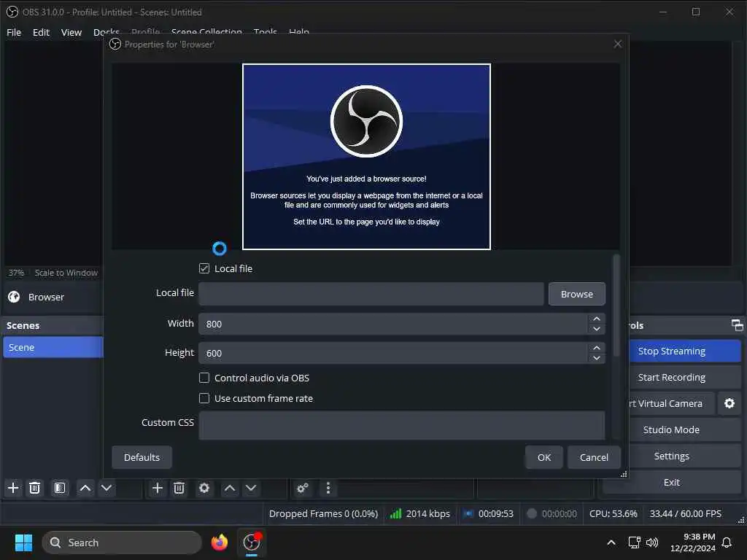The width and height of the screenshot is (747, 560).
Task: Pop out the Controls dock icon
Action: (x=737, y=325)
